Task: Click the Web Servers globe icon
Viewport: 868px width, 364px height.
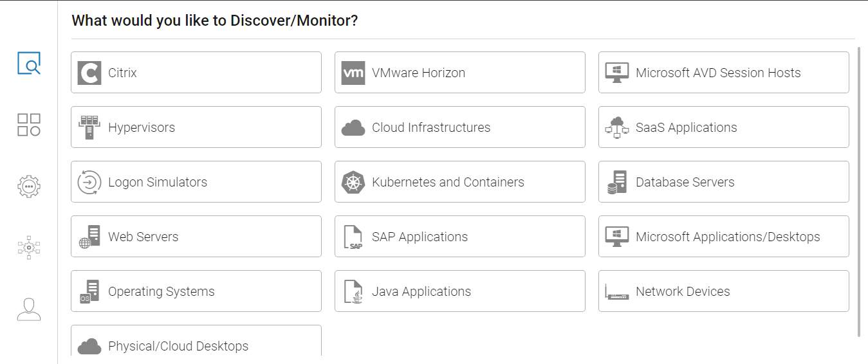Action: tap(89, 237)
